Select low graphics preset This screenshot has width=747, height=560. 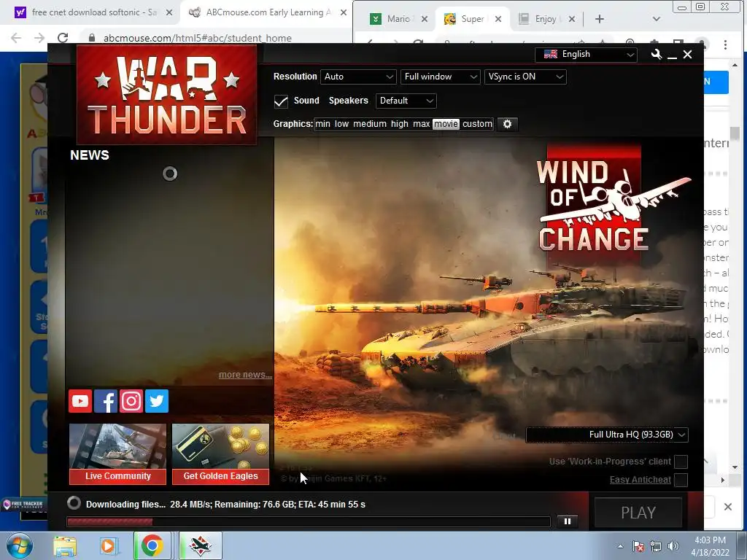341,124
